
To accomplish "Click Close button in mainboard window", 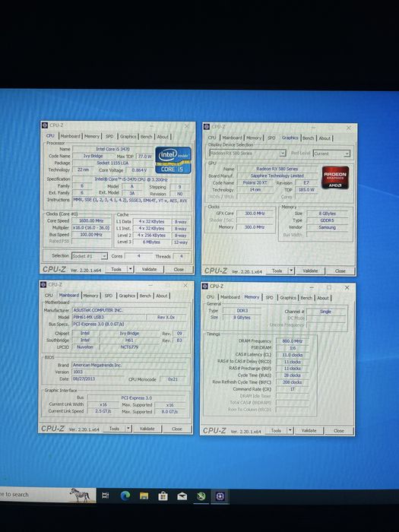I will 177,429.
